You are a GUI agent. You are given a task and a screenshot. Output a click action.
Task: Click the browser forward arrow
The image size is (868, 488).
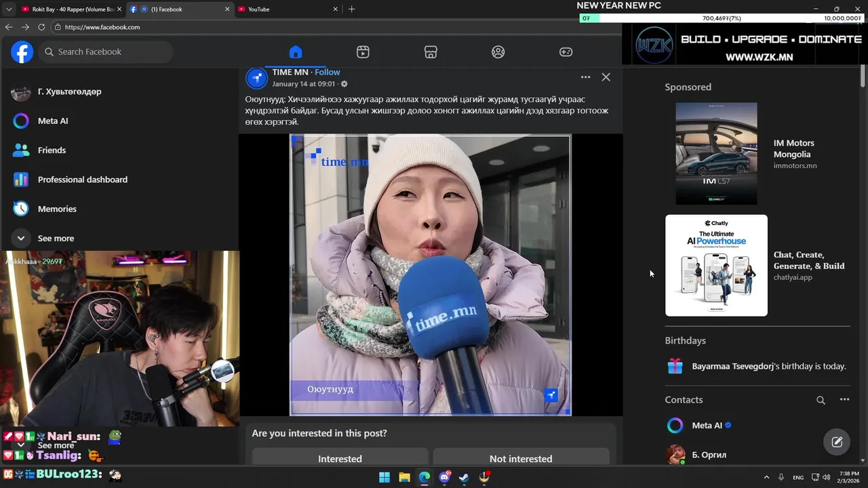click(x=25, y=27)
